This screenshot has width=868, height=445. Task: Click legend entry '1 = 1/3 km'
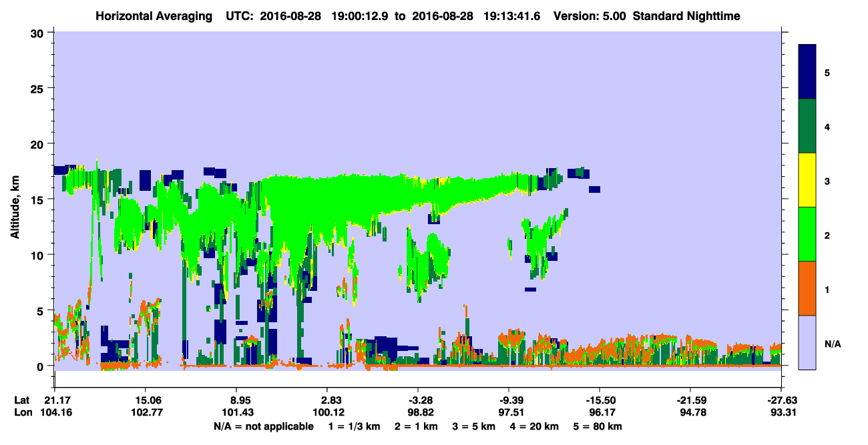tap(354, 426)
